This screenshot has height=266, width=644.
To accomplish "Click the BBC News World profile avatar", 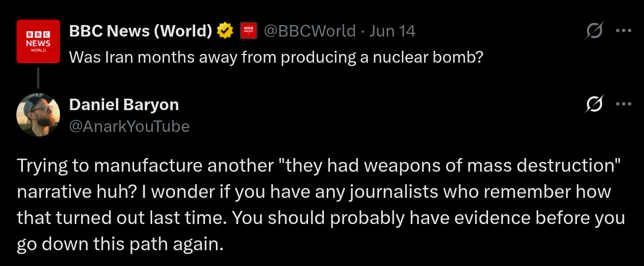I will point(38,40).
